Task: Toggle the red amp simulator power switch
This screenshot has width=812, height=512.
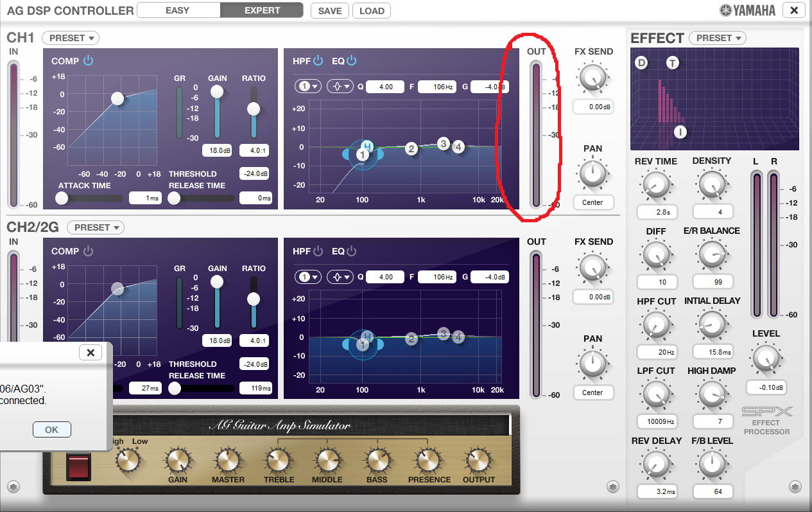Action: coord(78,467)
